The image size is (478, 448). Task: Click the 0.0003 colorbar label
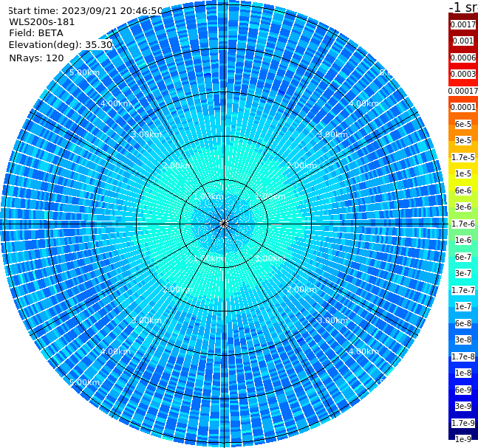(463, 74)
